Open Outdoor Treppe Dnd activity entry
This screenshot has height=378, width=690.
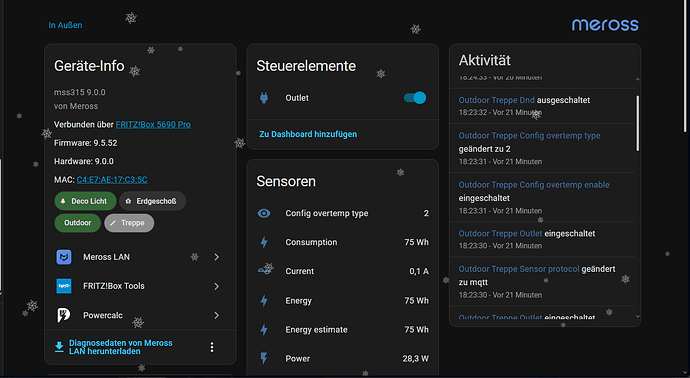tap(496, 100)
